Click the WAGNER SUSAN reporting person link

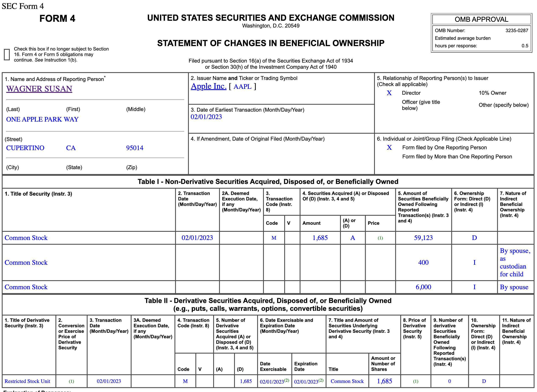[39, 89]
